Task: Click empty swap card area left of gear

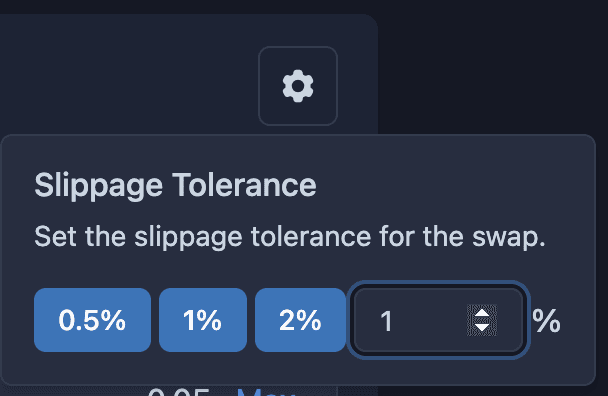Action: 128,78
